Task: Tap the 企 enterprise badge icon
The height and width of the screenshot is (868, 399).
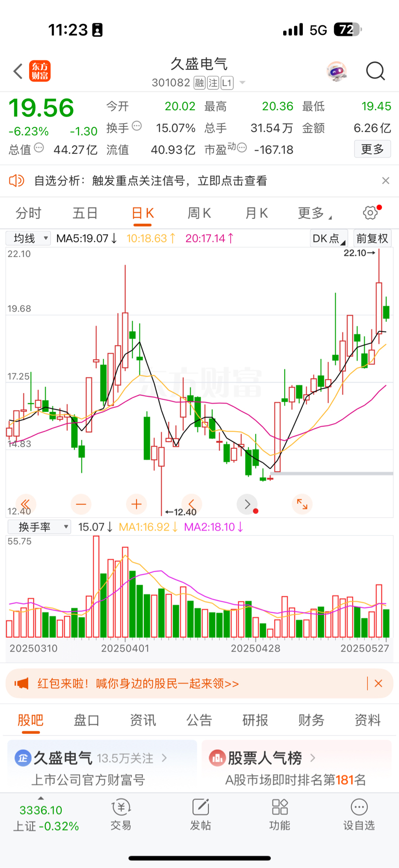Action: tap(23, 758)
